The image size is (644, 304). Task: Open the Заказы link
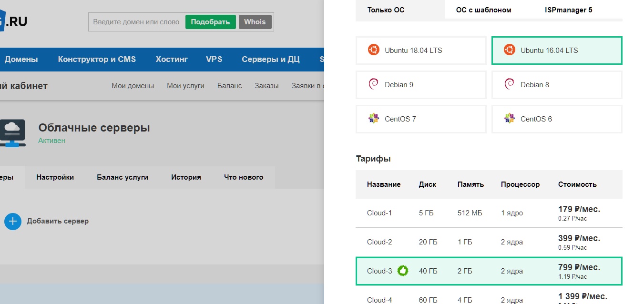click(x=266, y=86)
